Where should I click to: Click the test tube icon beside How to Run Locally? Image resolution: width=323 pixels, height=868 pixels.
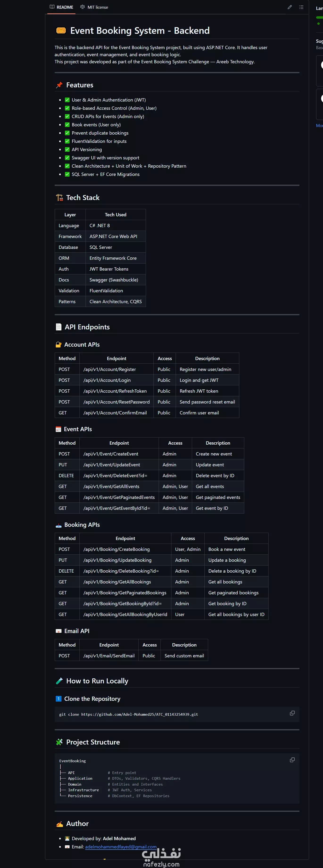(x=59, y=681)
